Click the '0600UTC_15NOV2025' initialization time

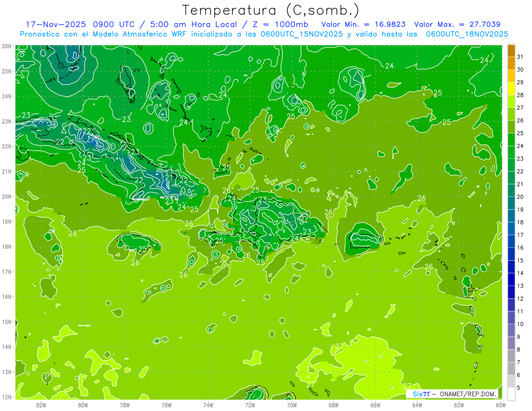[302, 34]
